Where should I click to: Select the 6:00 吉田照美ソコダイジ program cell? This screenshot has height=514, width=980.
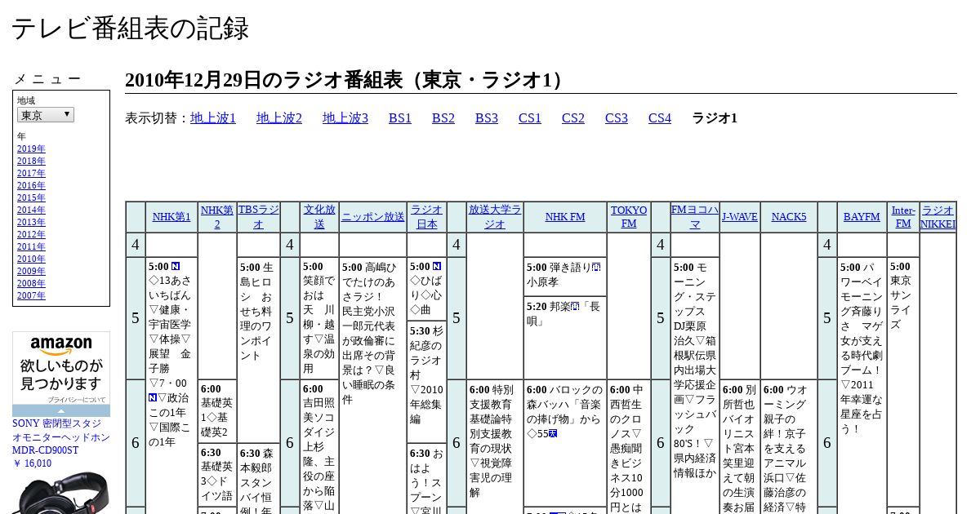[x=319, y=446]
